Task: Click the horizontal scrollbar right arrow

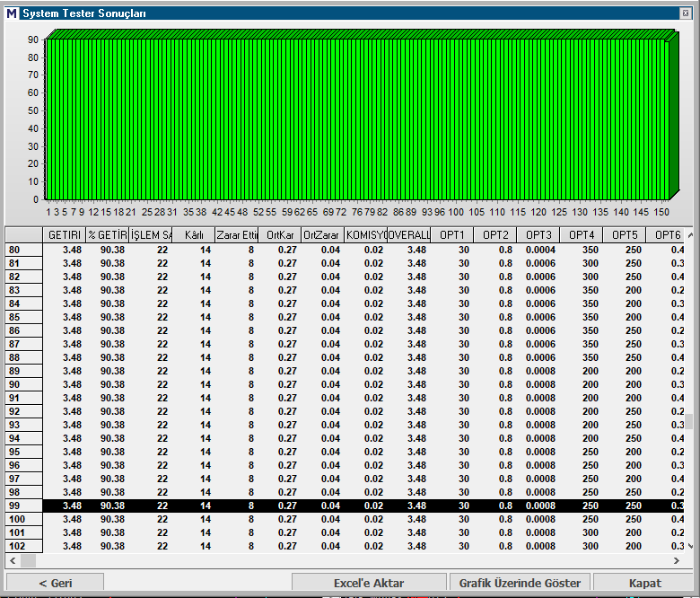Action: tap(677, 560)
